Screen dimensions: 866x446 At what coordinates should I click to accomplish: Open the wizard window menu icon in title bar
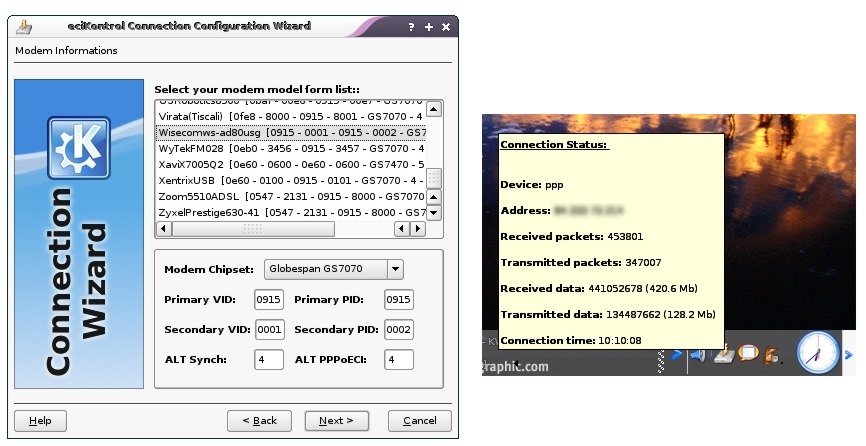[x=23, y=26]
